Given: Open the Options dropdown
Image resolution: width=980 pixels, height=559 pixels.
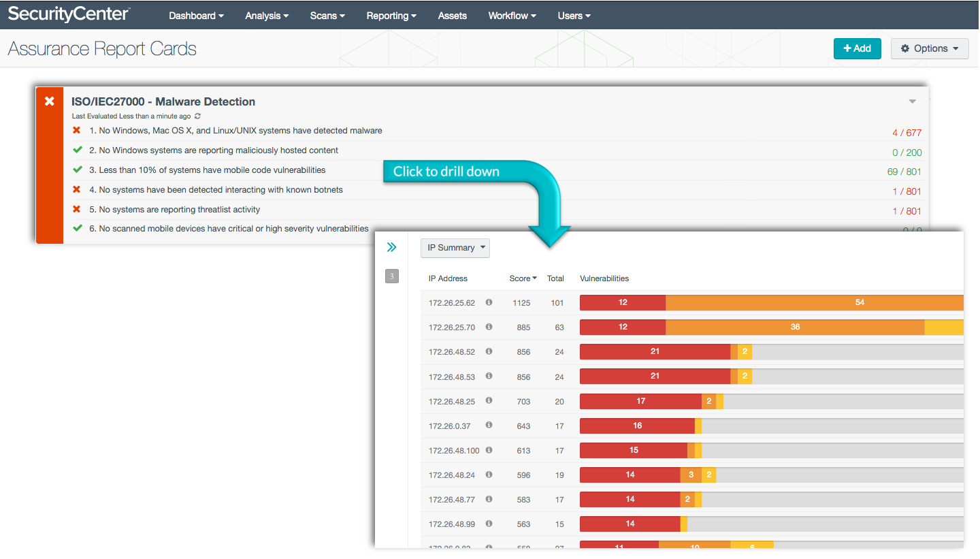Looking at the screenshot, I should 930,48.
